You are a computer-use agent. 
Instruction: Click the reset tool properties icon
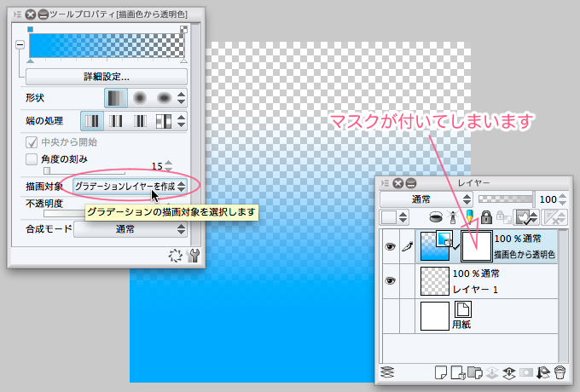click(177, 255)
